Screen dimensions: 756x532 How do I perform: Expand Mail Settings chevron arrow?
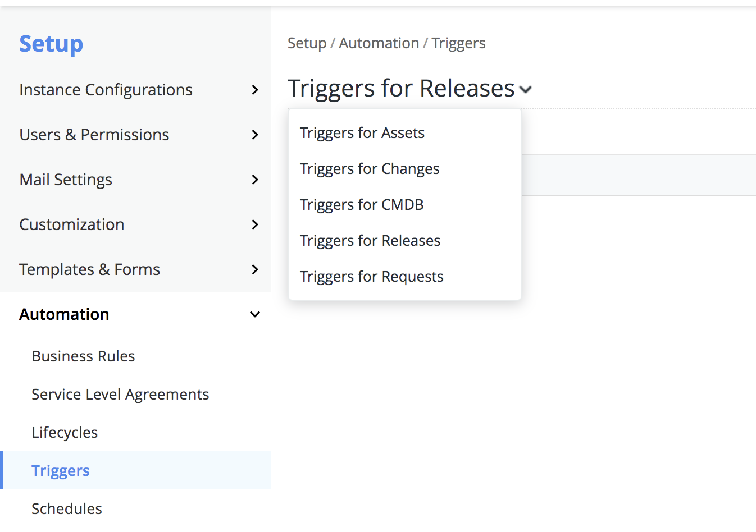tap(255, 180)
